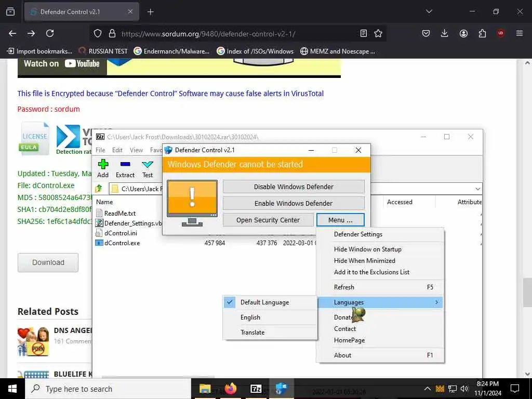Open the 7-Zip Edit menu
532x399 pixels.
117,150
